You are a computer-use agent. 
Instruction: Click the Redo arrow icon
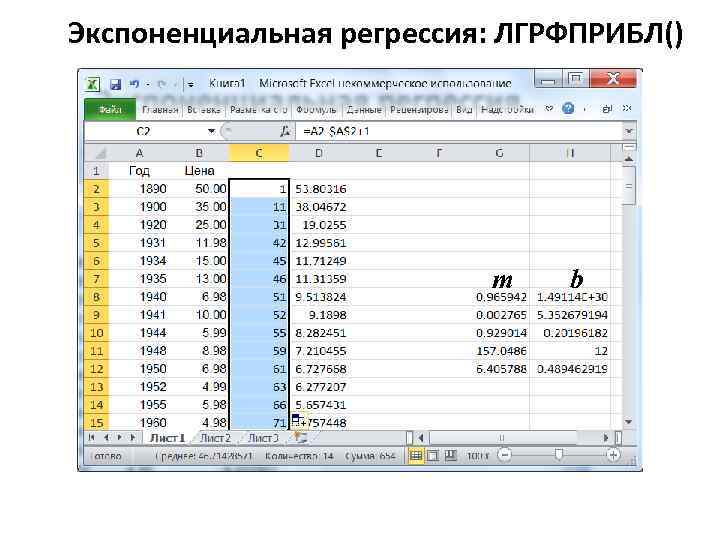(161, 84)
